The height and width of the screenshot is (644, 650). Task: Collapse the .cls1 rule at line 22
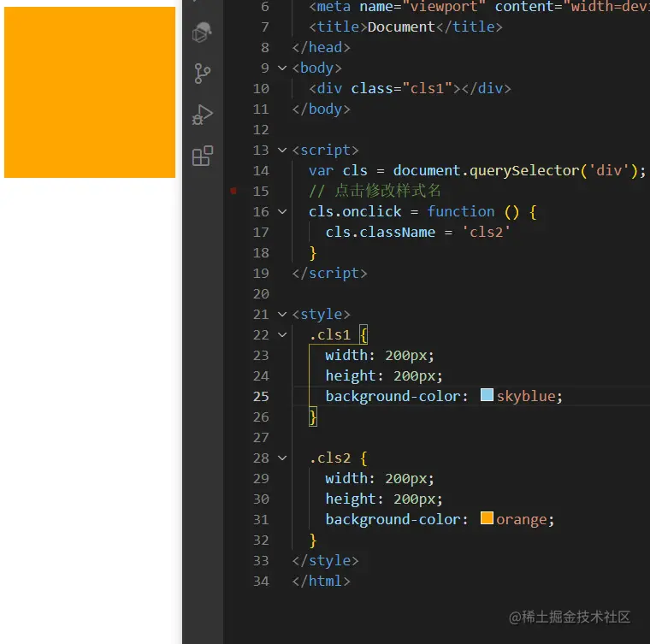point(282,334)
